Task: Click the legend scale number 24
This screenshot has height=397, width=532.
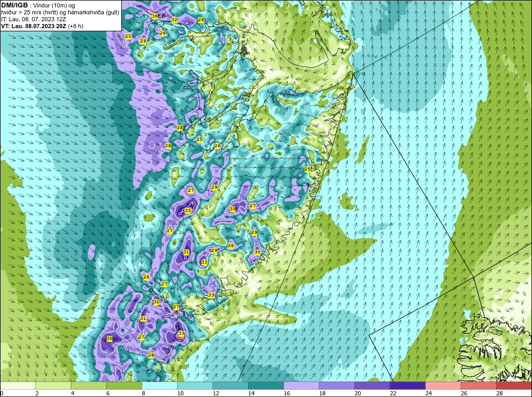Action: click(x=429, y=393)
